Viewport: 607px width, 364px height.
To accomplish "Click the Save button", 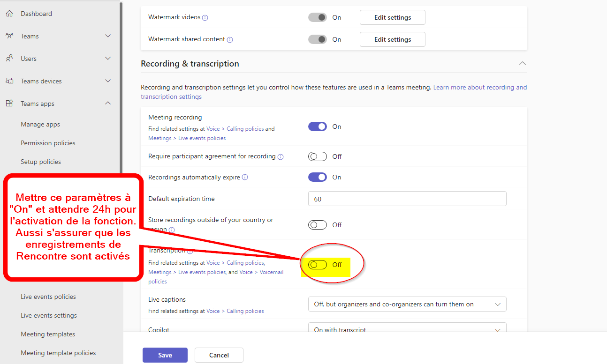I will pos(165,355).
